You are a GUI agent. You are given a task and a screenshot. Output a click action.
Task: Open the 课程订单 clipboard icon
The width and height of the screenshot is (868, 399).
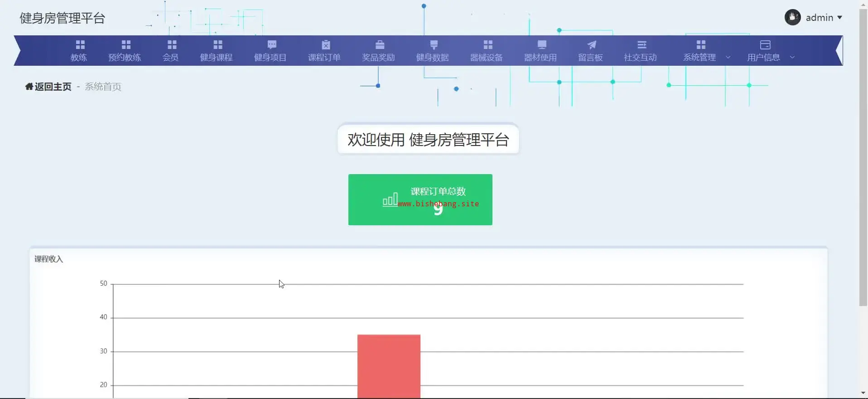coord(326,44)
